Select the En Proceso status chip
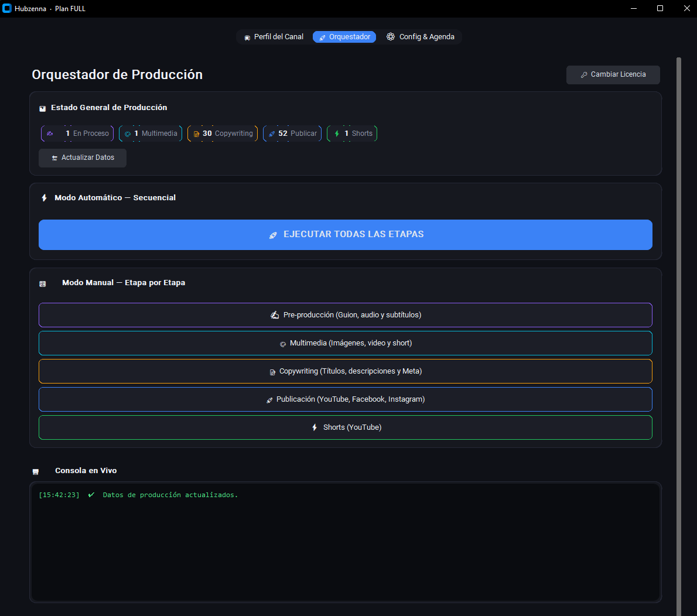Image resolution: width=697 pixels, height=616 pixels. pos(77,134)
